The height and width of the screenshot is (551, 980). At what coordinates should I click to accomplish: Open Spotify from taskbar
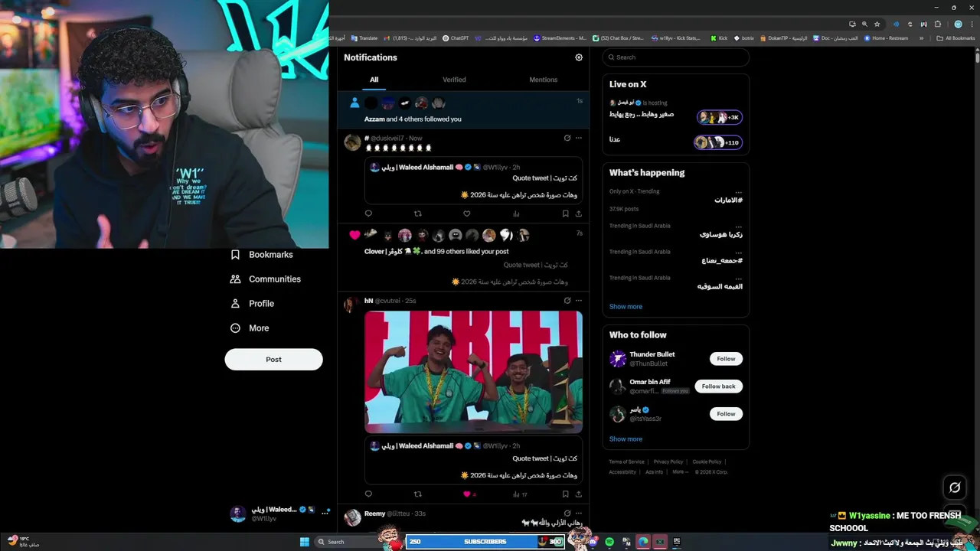click(x=609, y=542)
